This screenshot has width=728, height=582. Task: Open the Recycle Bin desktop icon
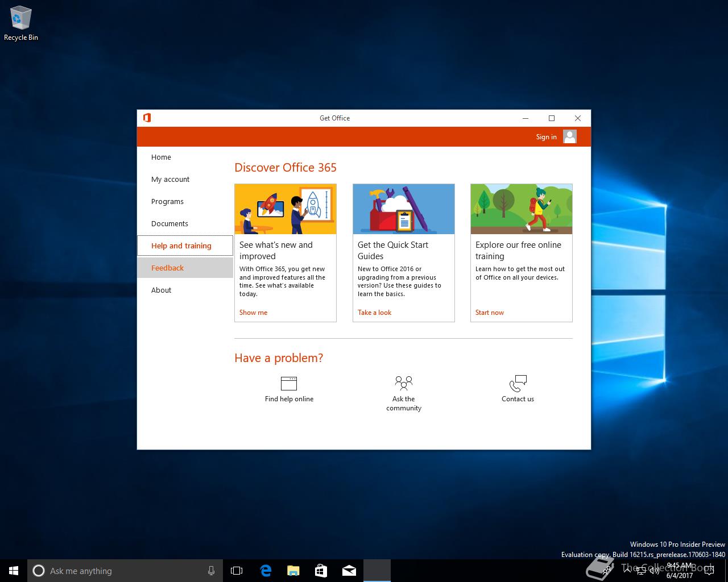(x=21, y=24)
